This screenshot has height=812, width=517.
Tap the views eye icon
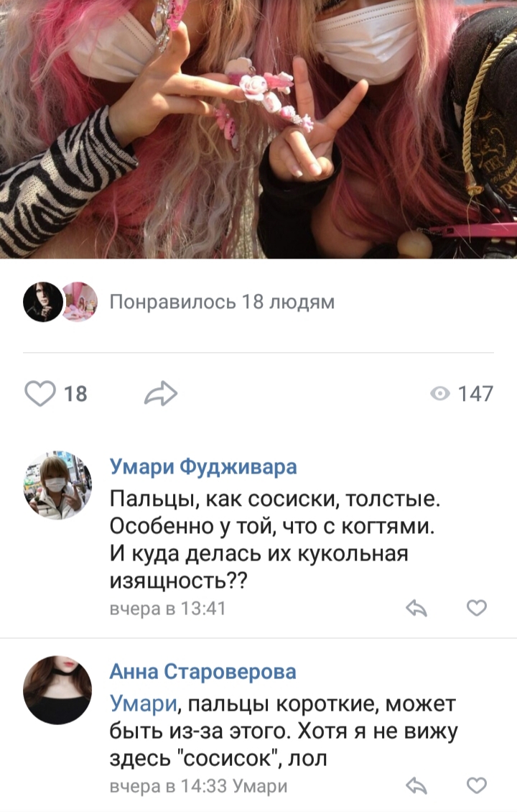point(440,394)
